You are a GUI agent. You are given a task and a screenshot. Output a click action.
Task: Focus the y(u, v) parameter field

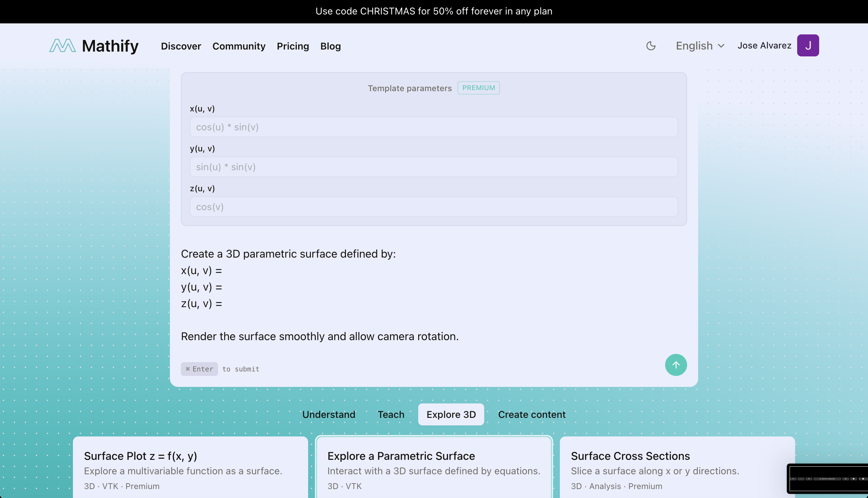(433, 167)
